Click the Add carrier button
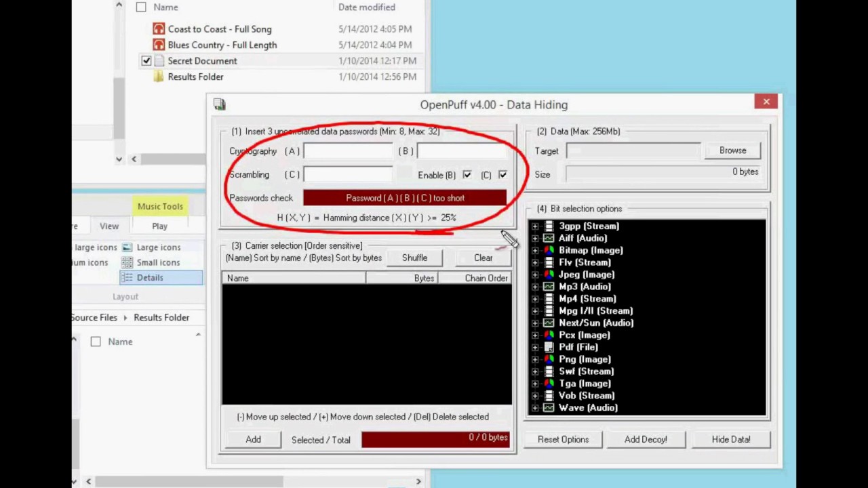The width and height of the screenshot is (868, 488). point(253,440)
